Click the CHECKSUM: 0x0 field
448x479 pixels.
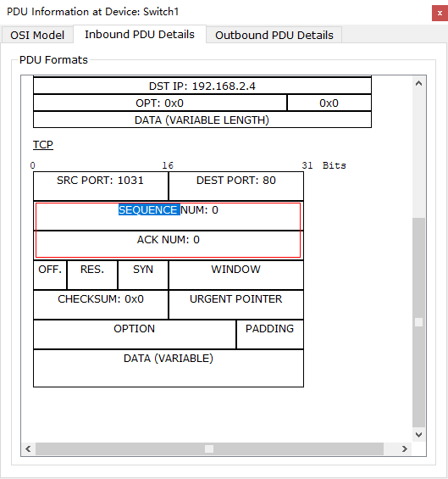tap(101, 304)
